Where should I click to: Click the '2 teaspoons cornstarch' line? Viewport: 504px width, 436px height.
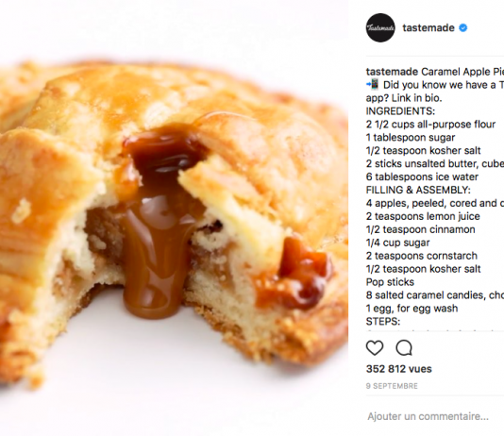[422, 256]
